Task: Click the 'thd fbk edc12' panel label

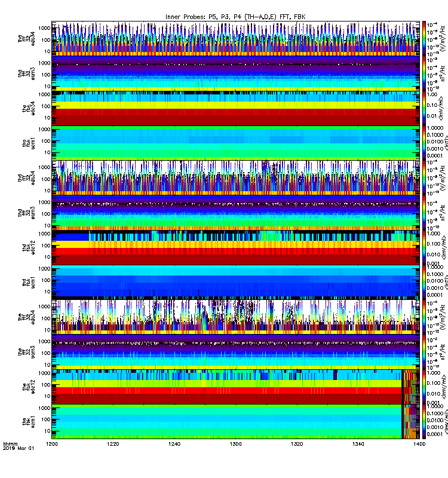Action: (x=28, y=247)
